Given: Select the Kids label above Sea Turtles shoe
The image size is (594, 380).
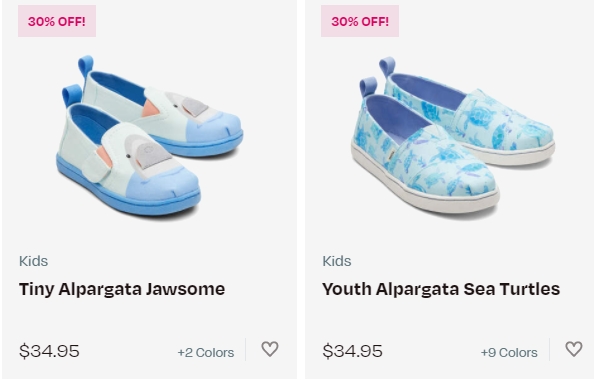Looking at the screenshot, I should pos(337,261).
